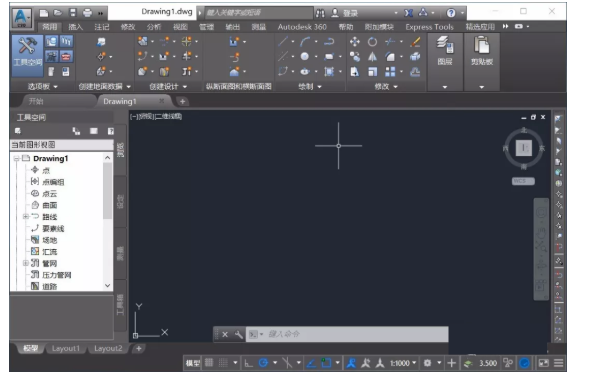The height and width of the screenshot is (375, 592).
Task: Click the ViewCube top face
Action: tap(524, 148)
